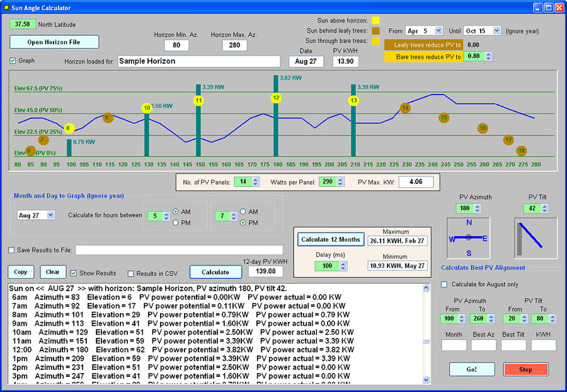Select the yellow hour 10 sun marker
The image size is (567, 392).
(x=147, y=108)
